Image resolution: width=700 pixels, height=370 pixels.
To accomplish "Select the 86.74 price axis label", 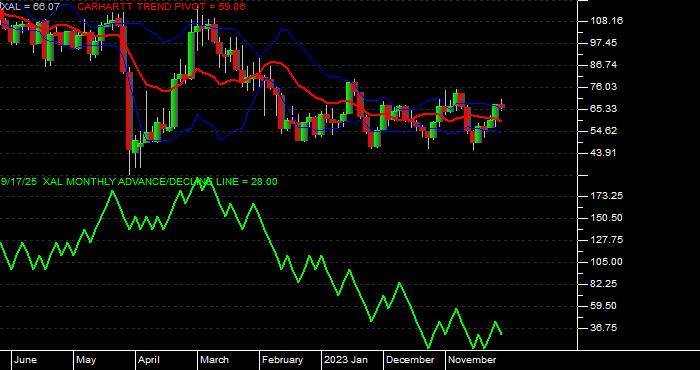I will [603, 64].
